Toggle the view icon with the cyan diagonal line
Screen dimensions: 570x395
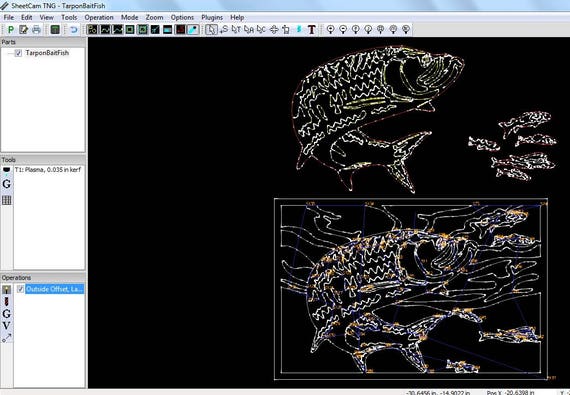(155, 29)
